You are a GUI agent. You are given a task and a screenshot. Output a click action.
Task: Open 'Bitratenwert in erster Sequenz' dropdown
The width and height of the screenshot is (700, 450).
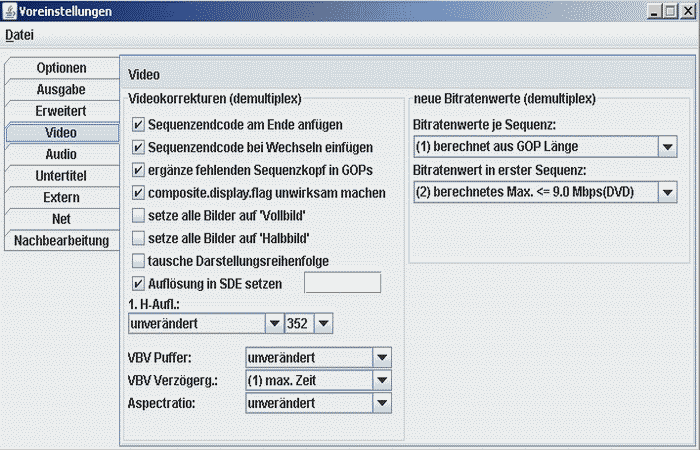668,191
